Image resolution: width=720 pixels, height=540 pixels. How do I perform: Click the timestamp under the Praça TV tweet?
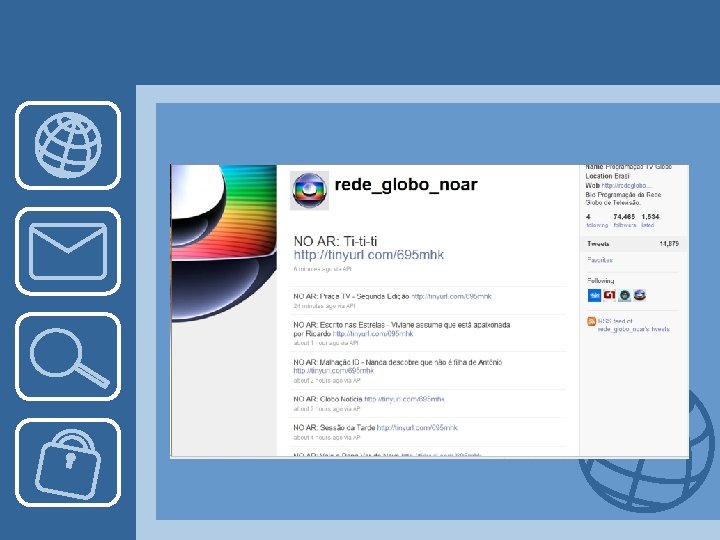click(x=324, y=306)
